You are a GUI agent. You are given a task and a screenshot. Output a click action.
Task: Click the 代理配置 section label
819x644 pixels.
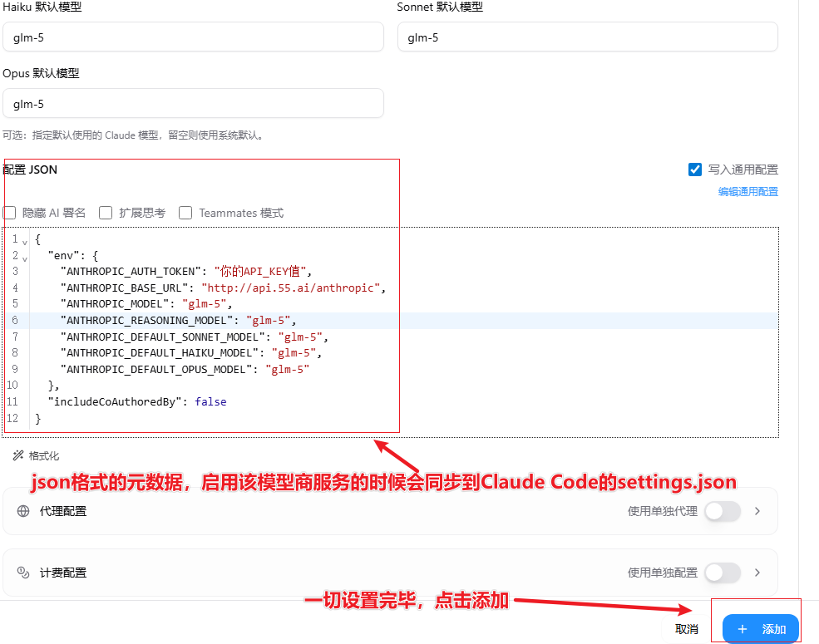63,511
